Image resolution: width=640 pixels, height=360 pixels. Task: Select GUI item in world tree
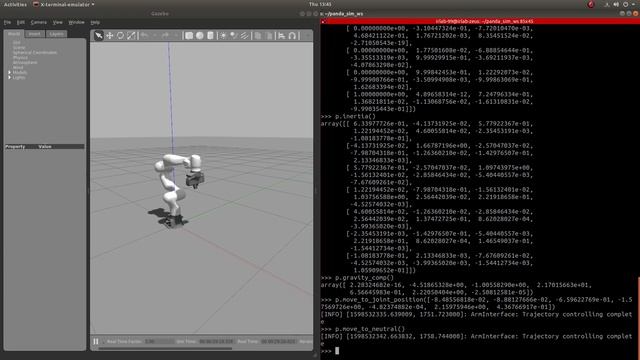(16, 42)
